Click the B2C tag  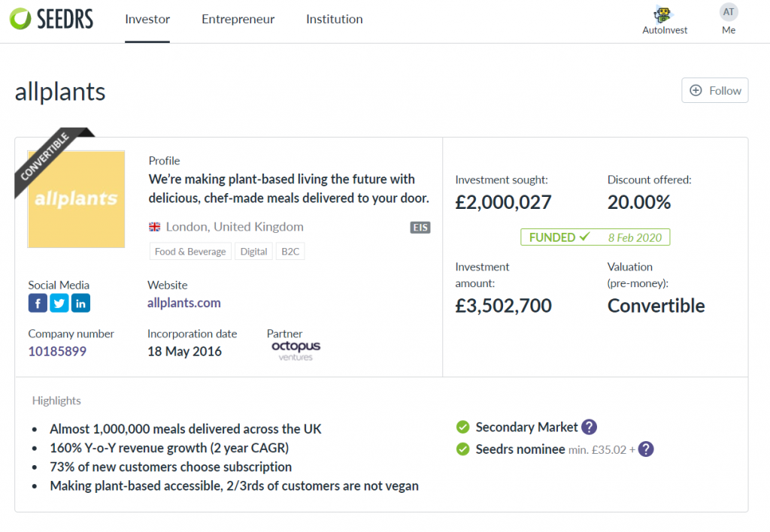pyautogui.click(x=290, y=251)
